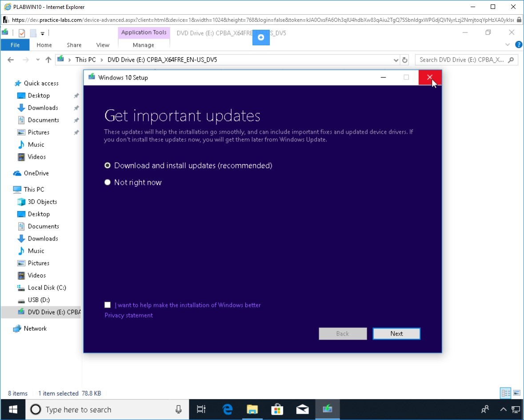Click the Cortana microphone icon

pyautogui.click(x=179, y=409)
